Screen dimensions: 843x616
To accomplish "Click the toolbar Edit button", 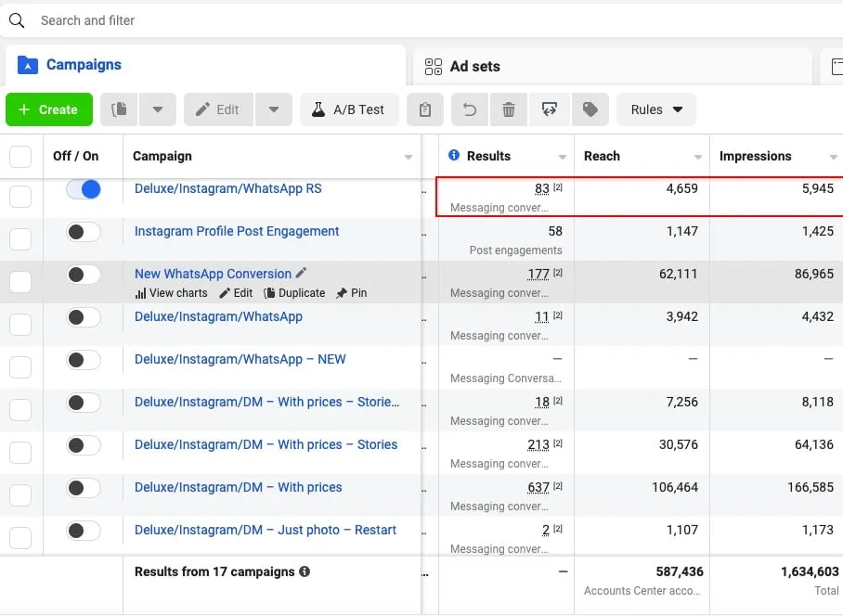I will pos(218,109).
